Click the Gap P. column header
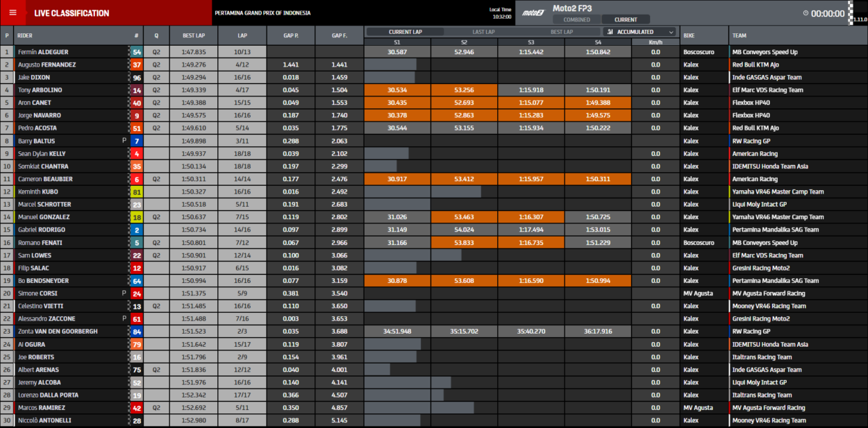Viewport: 868px width, 428px height. click(291, 35)
